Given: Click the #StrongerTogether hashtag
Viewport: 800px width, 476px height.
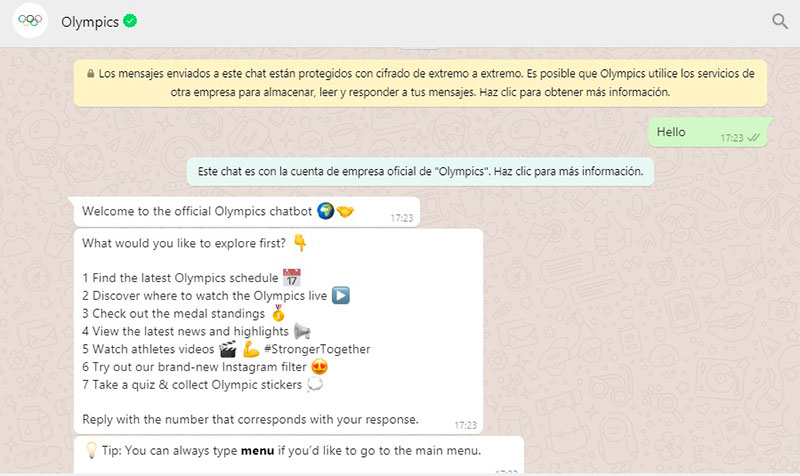Looking at the screenshot, I should click(x=317, y=349).
